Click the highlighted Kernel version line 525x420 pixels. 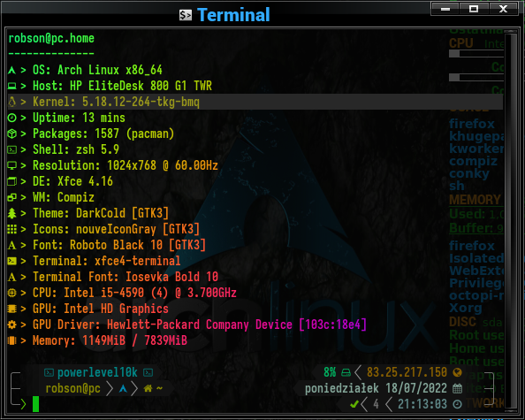pos(255,102)
